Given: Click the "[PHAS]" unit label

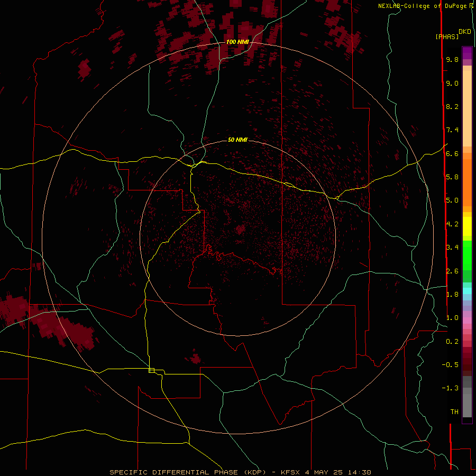Looking at the screenshot, I should pyautogui.click(x=447, y=36).
